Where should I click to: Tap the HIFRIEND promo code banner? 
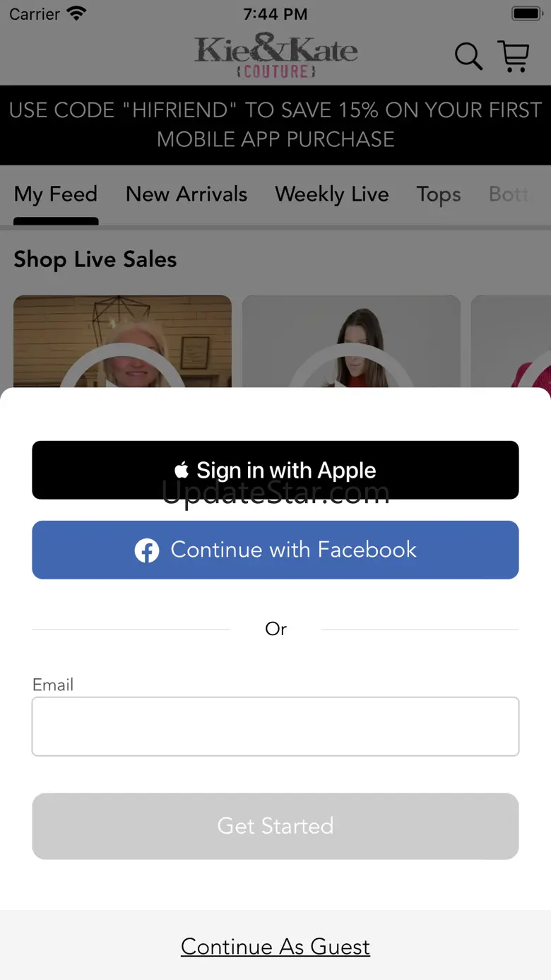[x=275, y=125]
